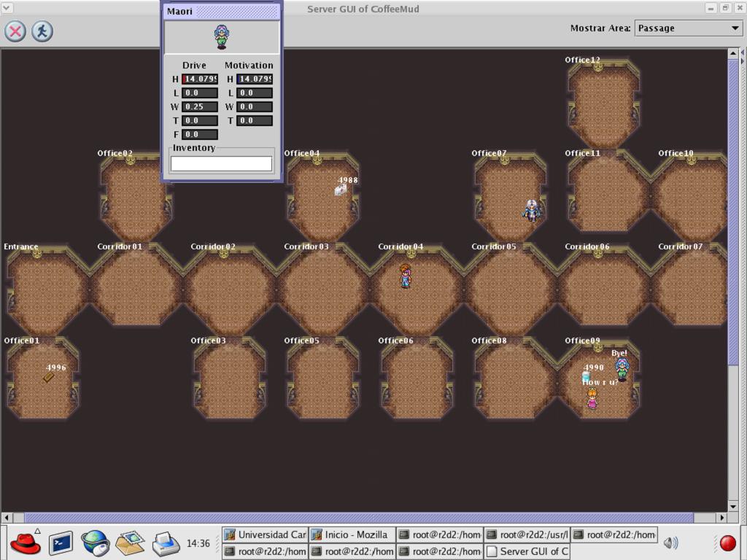The width and height of the screenshot is (747, 560).
Task: Select the Drive H value field
Action: coord(200,79)
